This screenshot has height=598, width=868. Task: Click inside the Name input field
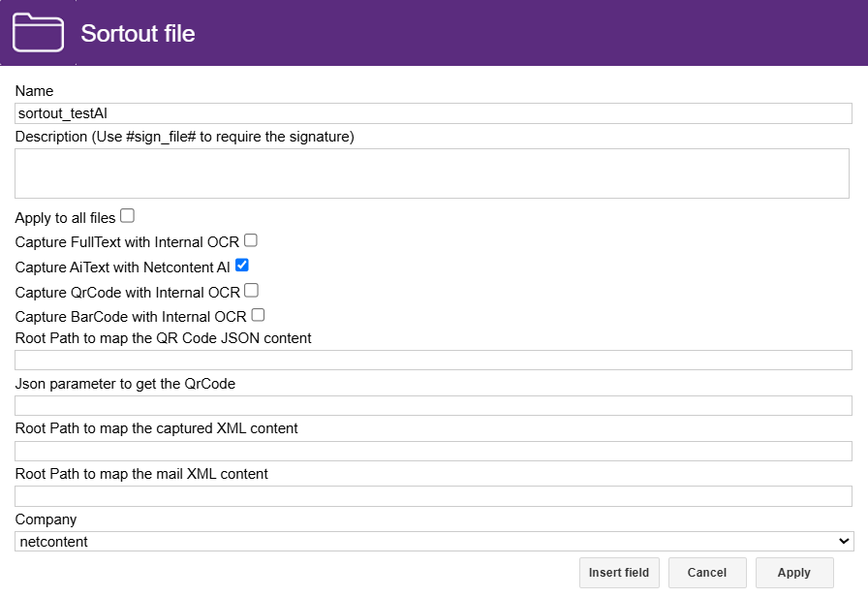434,113
